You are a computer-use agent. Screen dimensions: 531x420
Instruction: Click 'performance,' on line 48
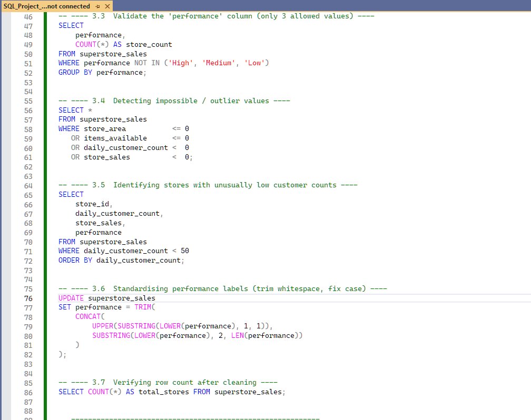(100, 35)
